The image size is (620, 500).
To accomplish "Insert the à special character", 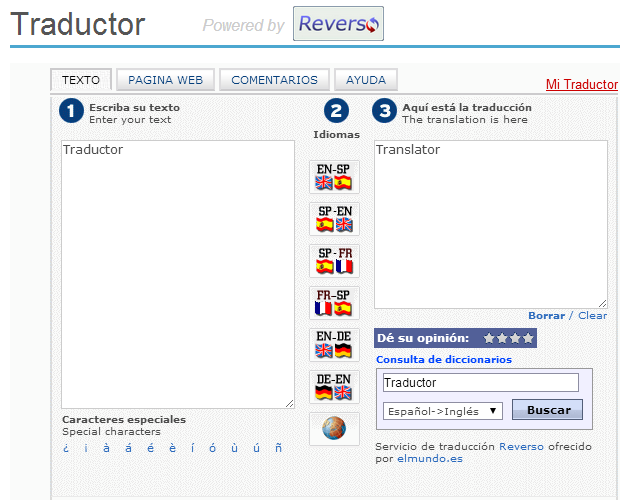I will tap(106, 448).
